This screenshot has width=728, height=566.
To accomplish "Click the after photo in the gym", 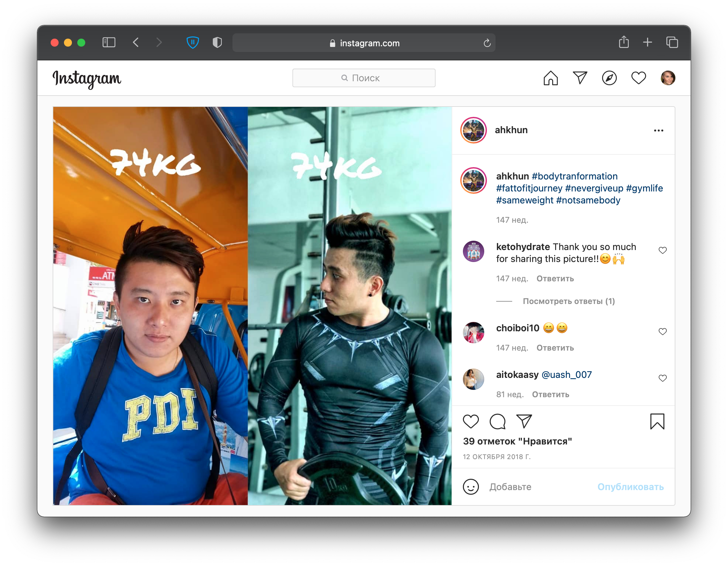I will coord(350,306).
